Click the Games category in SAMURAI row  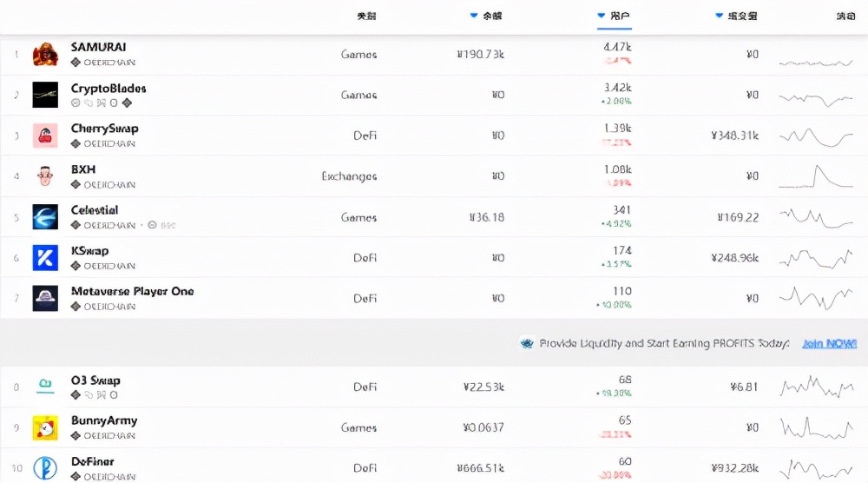point(358,54)
